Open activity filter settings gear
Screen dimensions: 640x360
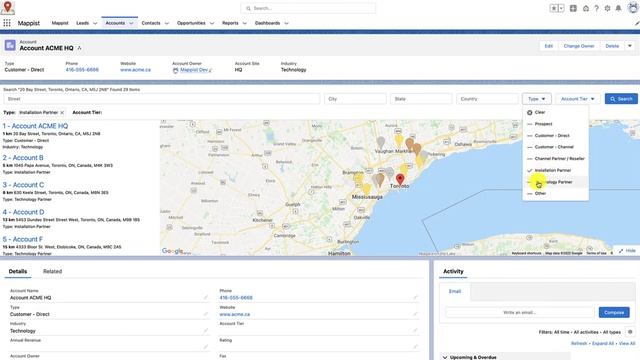630,332
